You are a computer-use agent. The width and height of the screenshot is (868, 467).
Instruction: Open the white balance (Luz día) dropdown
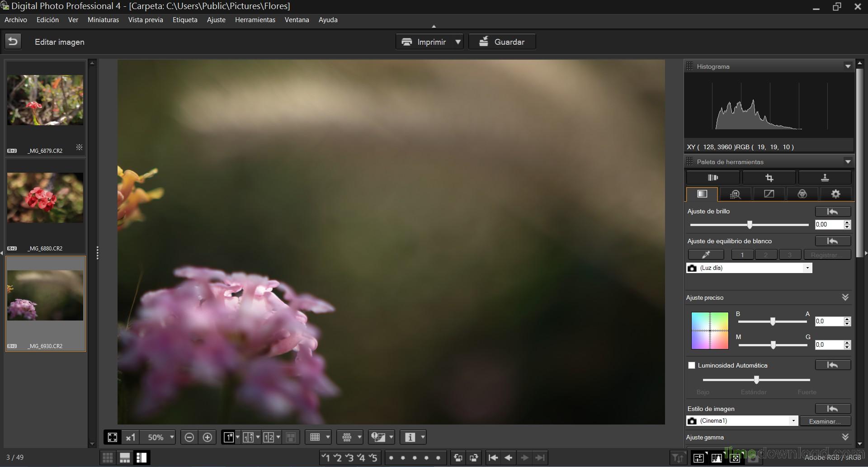click(807, 268)
